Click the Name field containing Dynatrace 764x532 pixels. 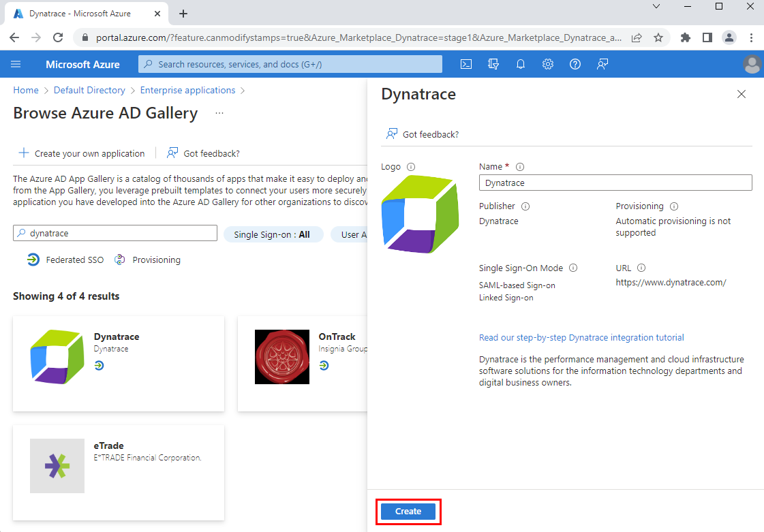coord(615,183)
